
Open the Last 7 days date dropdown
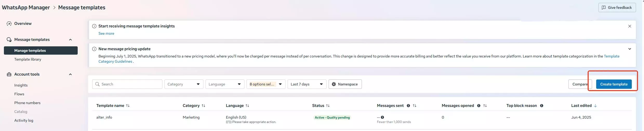(x=307, y=84)
